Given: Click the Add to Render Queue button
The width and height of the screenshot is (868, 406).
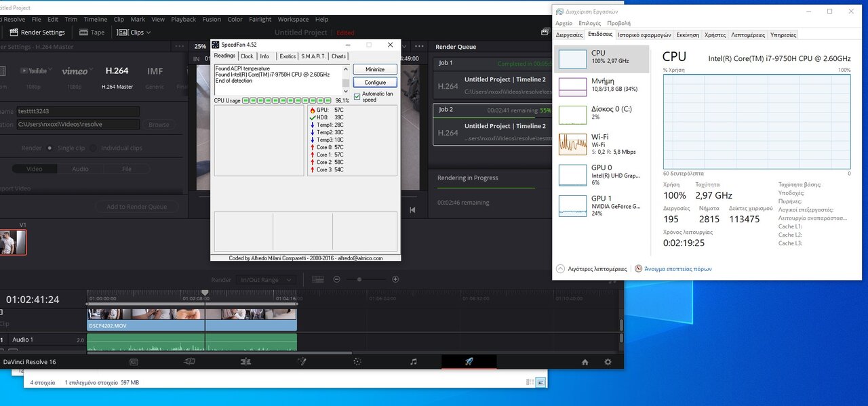Looking at the screenshot, I should pos(136,207).
